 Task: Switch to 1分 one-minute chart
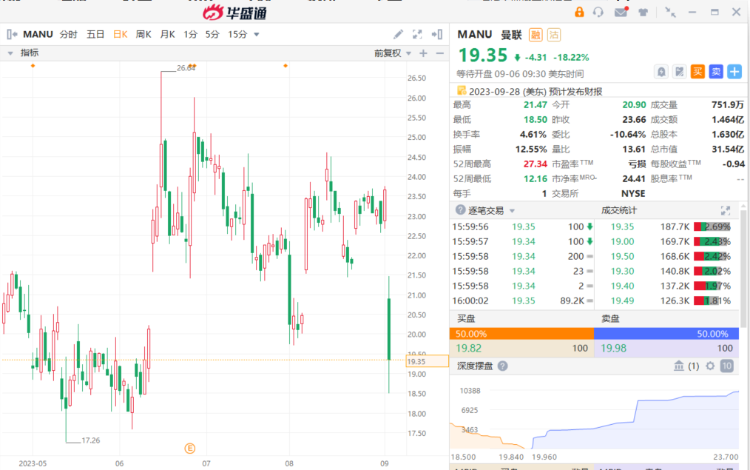190,34
